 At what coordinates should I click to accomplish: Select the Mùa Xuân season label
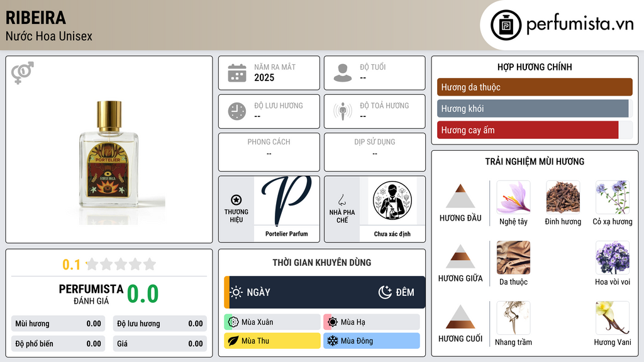pos(257,322)
